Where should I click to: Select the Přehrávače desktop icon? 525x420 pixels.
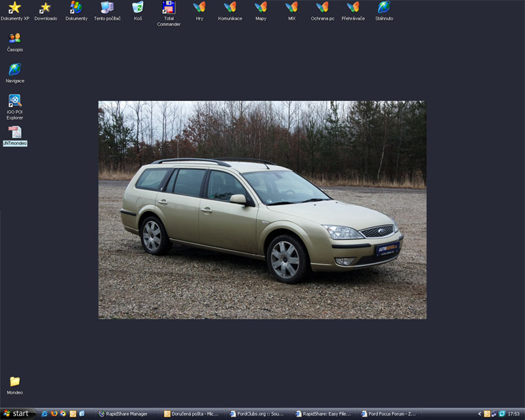(353, 8)
